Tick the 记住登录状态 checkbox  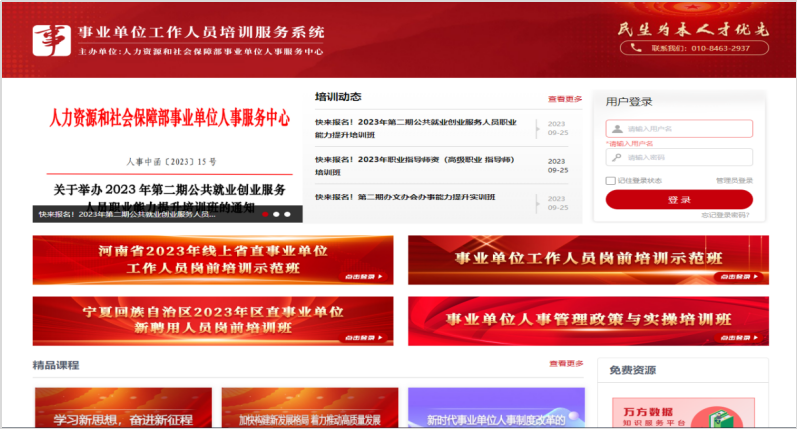(x=610, y=181)
